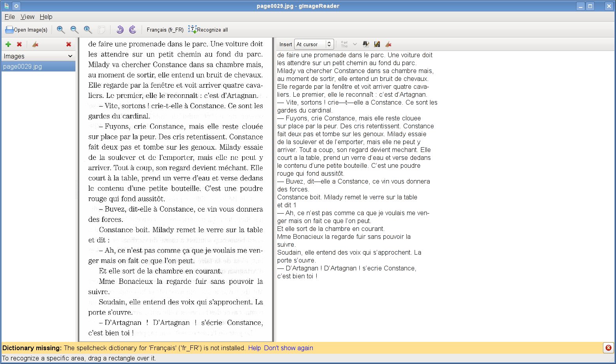
Task: Click output line 'c'est bien toi !'
Action: [297, 276]
